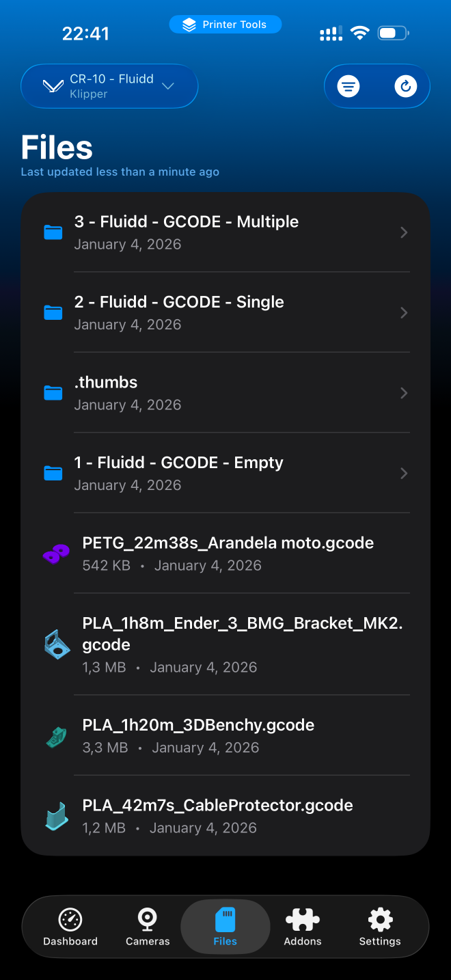The width and height of the screenshot is (451, 980).
Task: Tap the Settings gear icon
Action: tap(380, 920)
